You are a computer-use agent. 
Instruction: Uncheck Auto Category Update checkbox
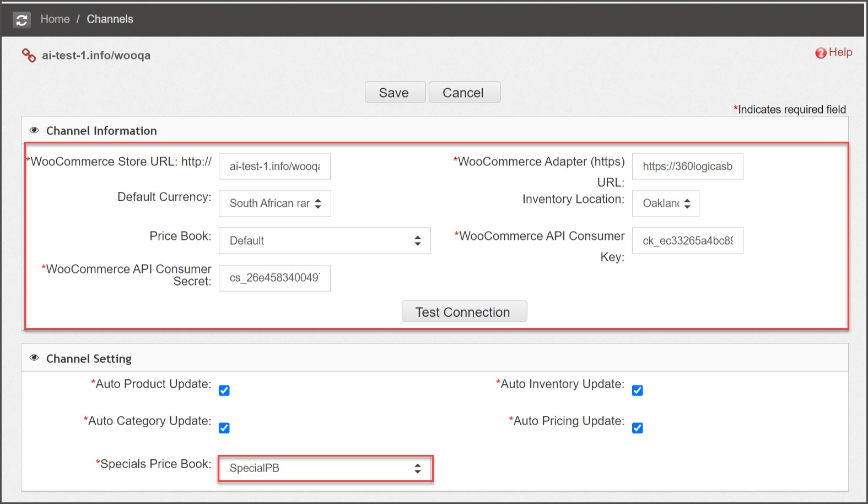tap(224, 428)
